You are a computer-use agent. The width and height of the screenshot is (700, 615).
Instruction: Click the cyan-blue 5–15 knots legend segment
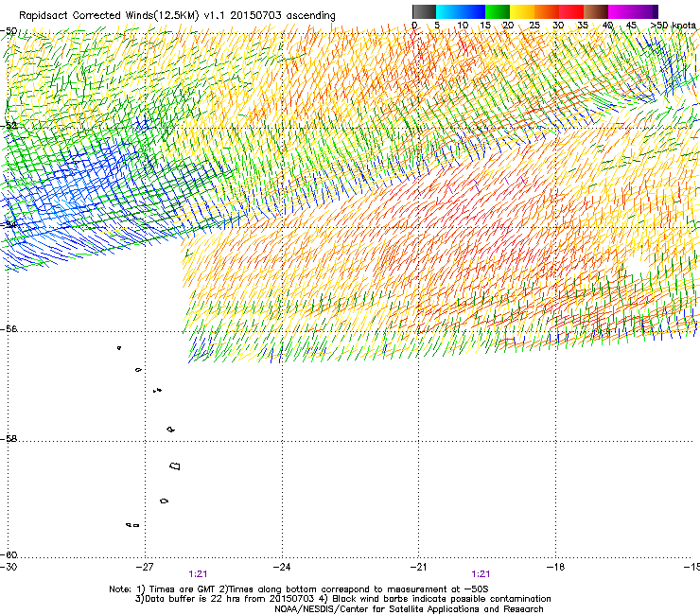(461, 11)
